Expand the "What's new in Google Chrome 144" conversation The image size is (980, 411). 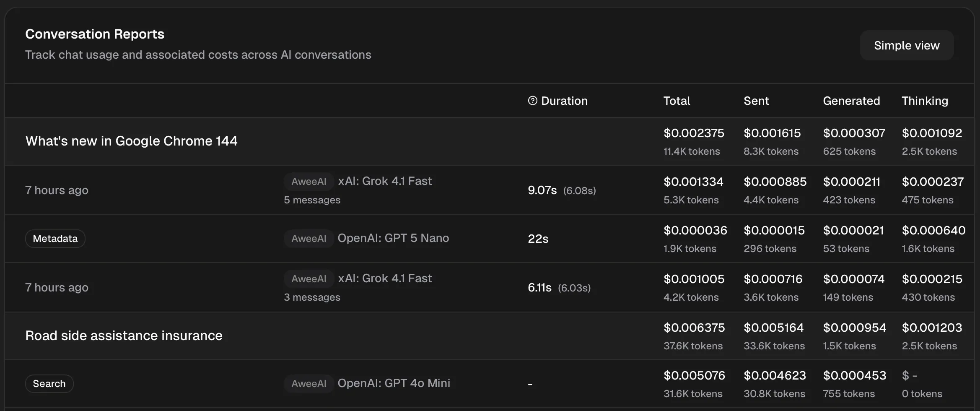[131, 141]
